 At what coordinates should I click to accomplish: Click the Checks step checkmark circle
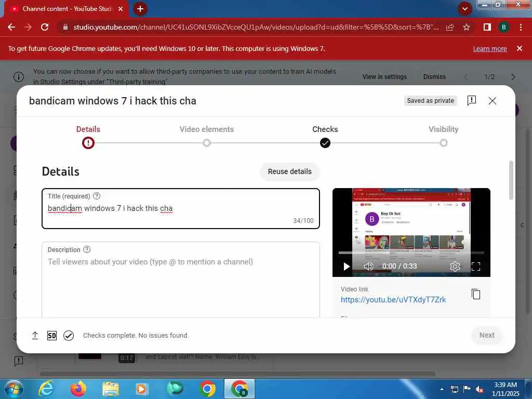pos(325,143)
